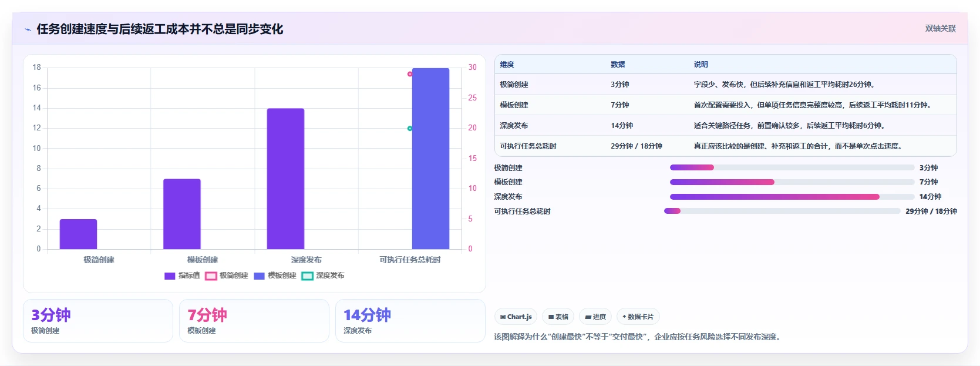Click the 29分钟 / 18分钟 label after the progress bar

(931, 211)
